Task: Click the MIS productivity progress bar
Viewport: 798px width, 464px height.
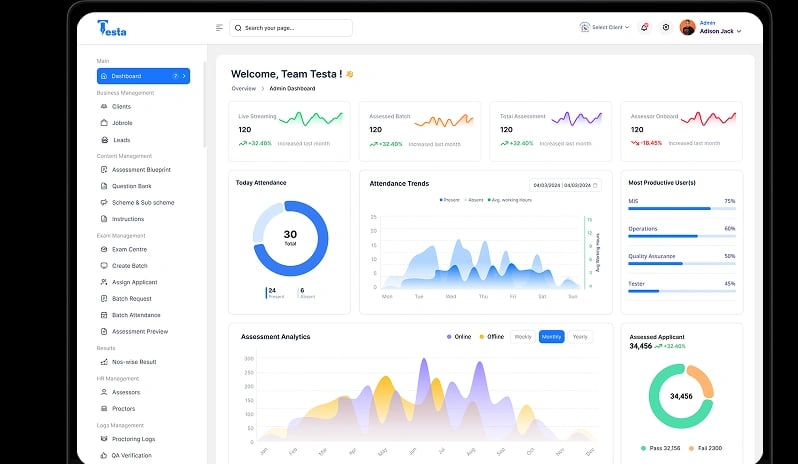Action: coord(681,209)
